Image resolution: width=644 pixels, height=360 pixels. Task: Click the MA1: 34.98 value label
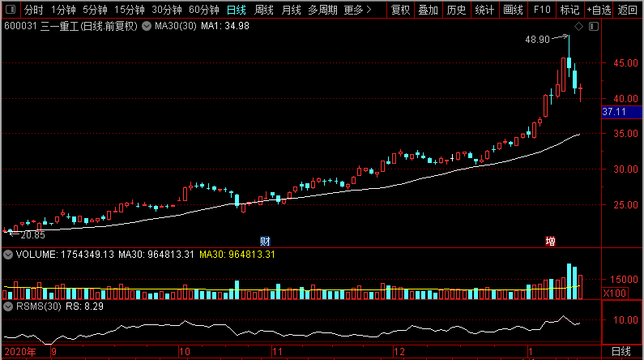pos(225,26)
